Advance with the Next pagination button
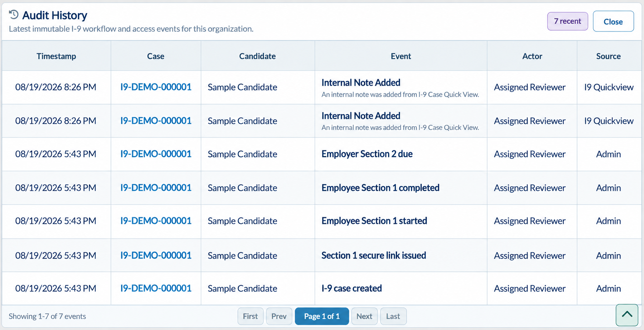 (x=364, y=316)
